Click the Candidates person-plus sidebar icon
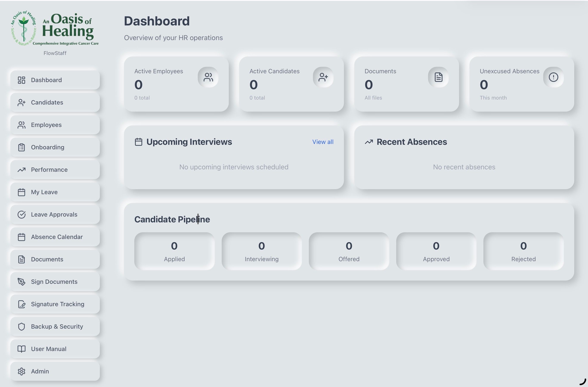Screen dimensions: 588x387 point(22,102)
